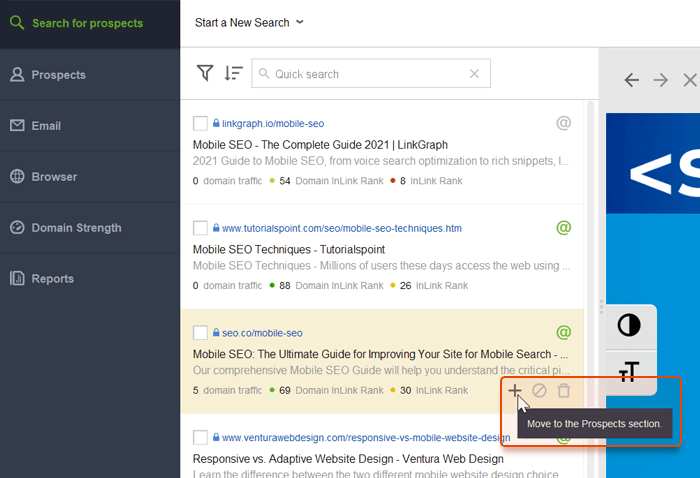Click the email @ icon for tutorialspoint result
This screenshot has height=478, width=700.
(x=563, y=228)
